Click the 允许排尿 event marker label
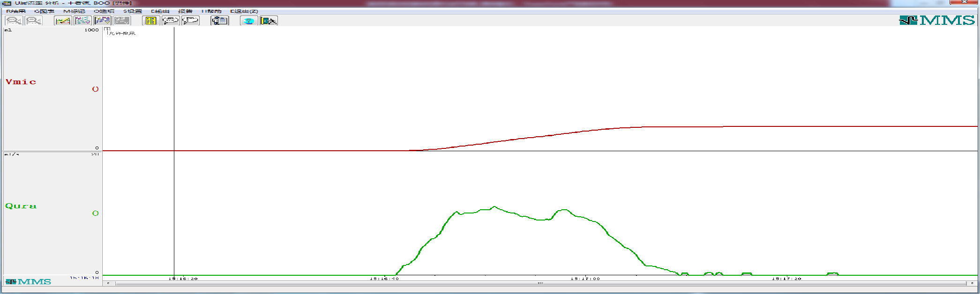This screenshot has height=294, width=980. pyautogui.click(x=122, y=33)
